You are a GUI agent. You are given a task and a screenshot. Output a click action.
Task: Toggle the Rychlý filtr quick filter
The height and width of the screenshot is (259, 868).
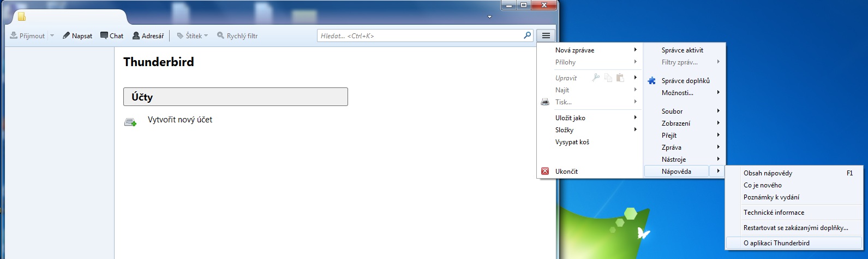click(237, 36)
